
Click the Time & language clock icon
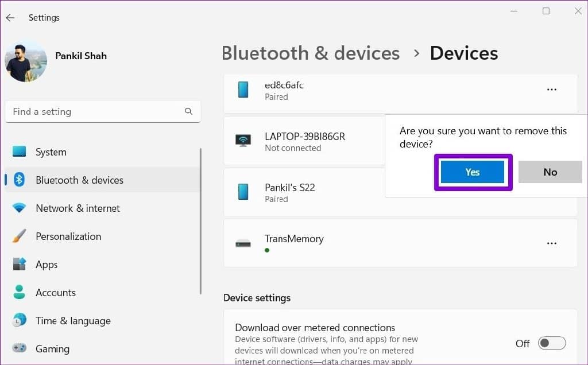point(19,321)
